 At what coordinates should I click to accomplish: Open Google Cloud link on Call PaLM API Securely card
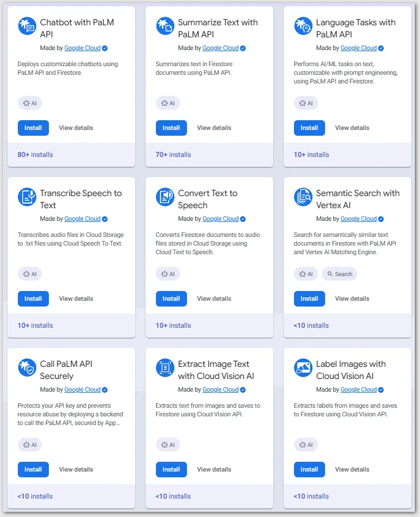click(x=82, y=390)
